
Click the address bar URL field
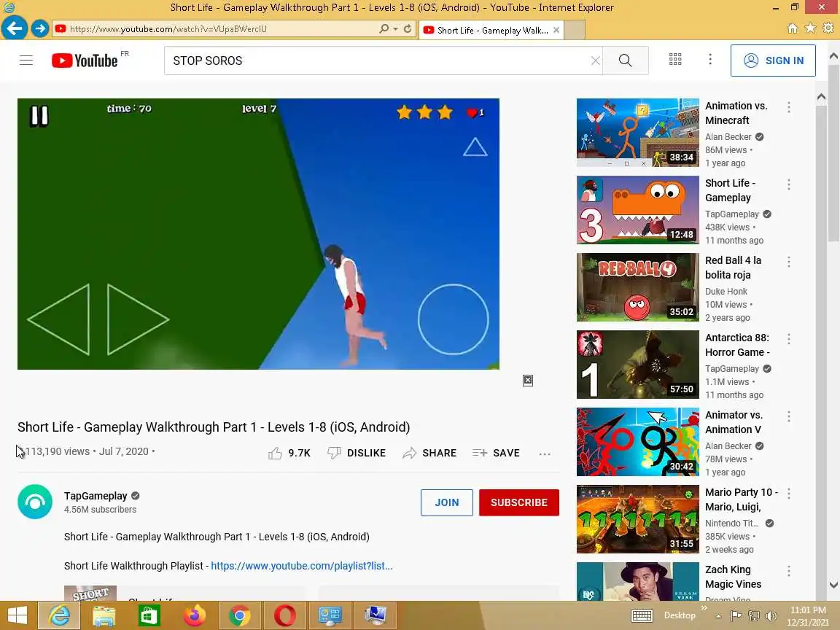[x=214, y=29]
